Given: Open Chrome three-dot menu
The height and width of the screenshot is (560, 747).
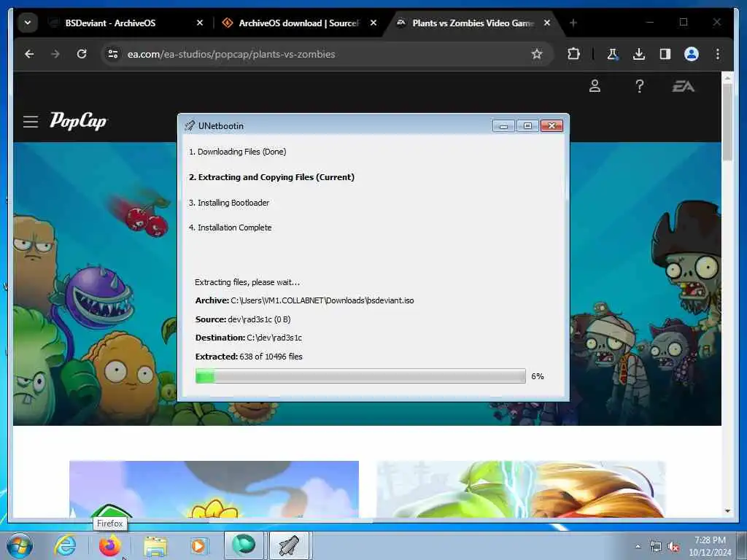Looking at the screenshot, I should 718,54.
